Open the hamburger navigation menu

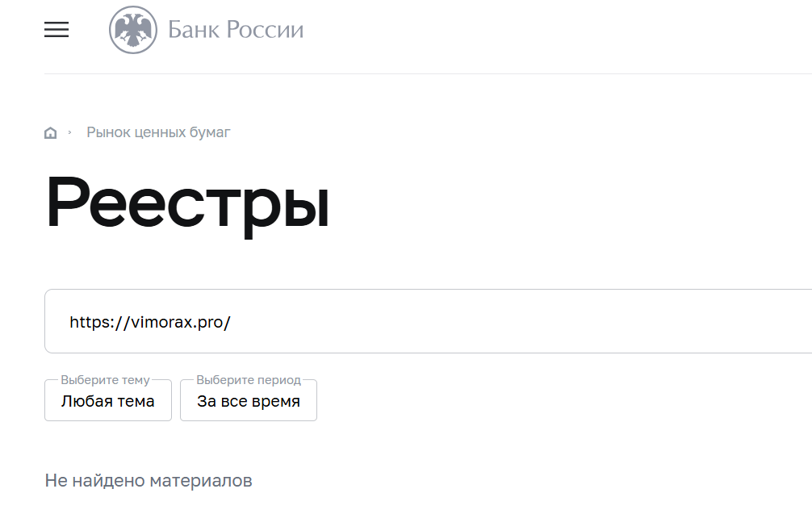[x=57, y=30]
